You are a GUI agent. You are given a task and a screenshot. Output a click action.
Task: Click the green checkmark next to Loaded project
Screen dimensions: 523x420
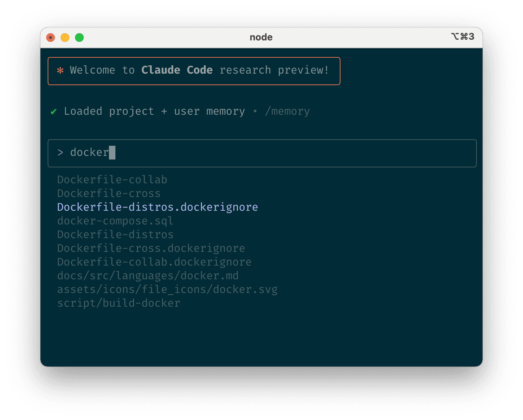click(x=54, y=111)
